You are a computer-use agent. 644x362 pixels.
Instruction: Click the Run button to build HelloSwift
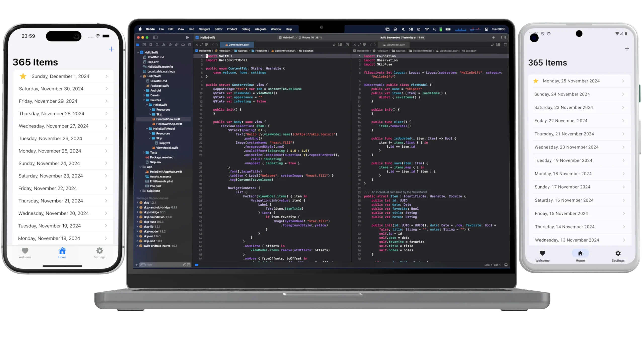[x=187, y=37]
